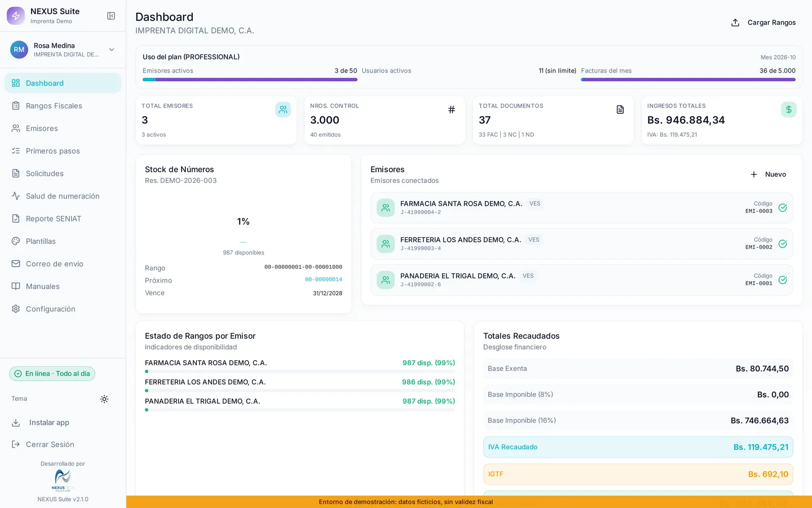Click the 987 disponibles label
Viewport: 812px width, 508px height.
click(x=244, y=252)
